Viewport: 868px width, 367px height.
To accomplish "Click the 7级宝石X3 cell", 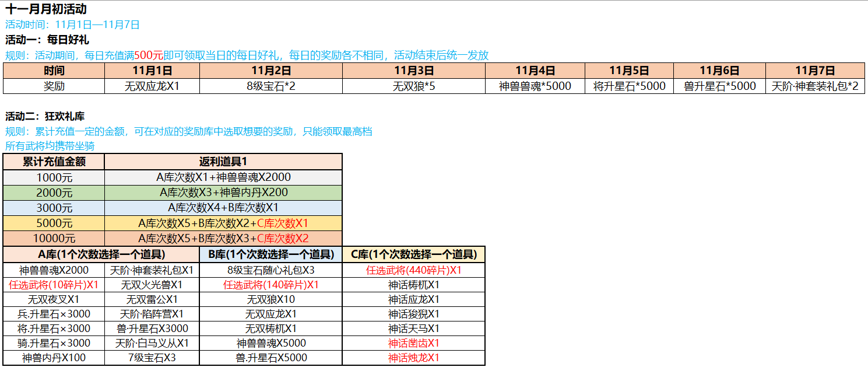I will point(152,358).
